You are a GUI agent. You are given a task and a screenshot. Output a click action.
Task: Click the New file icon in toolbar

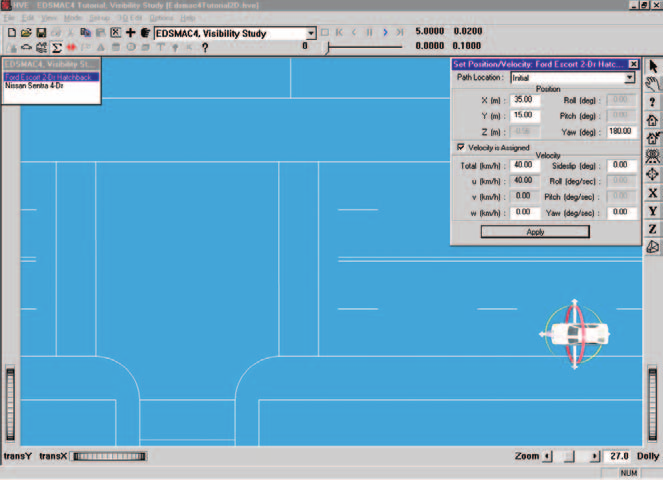pos(12,33)
